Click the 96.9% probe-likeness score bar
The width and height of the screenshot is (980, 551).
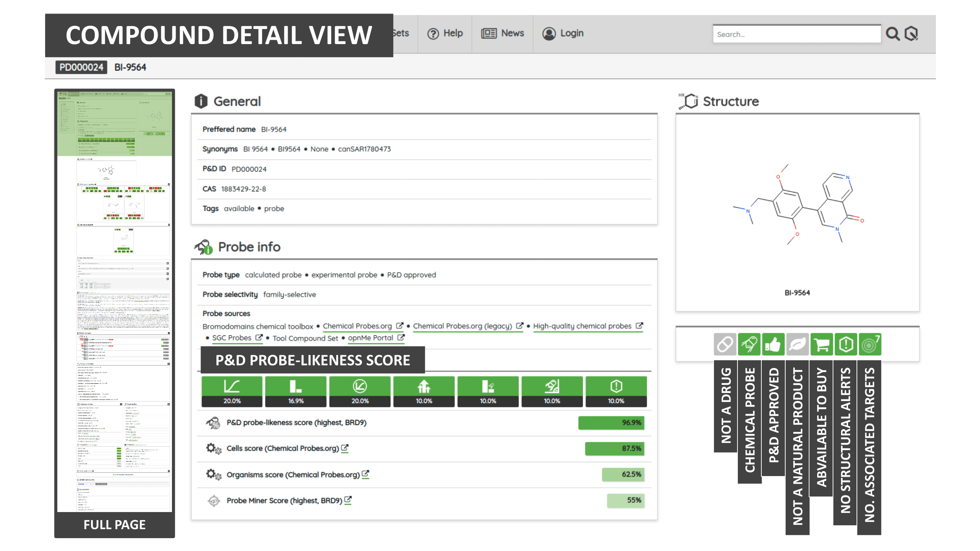coord(611,422)
